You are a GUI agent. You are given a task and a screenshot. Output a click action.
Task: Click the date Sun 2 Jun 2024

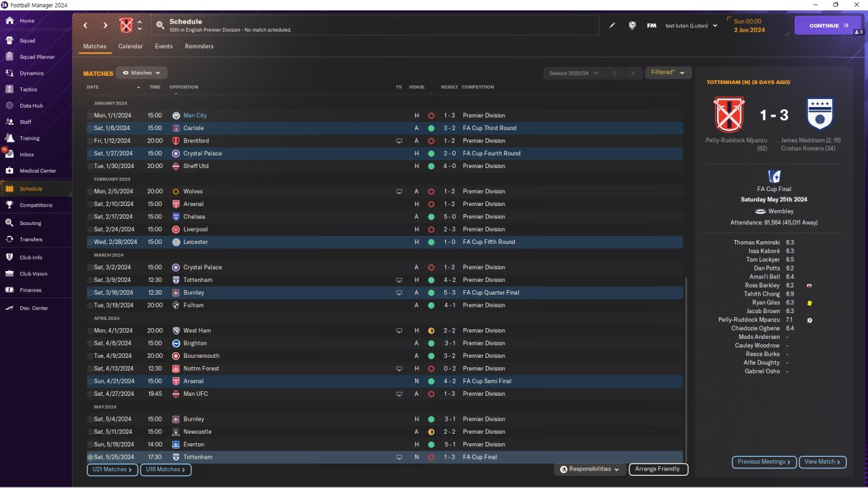pos(749,26)
